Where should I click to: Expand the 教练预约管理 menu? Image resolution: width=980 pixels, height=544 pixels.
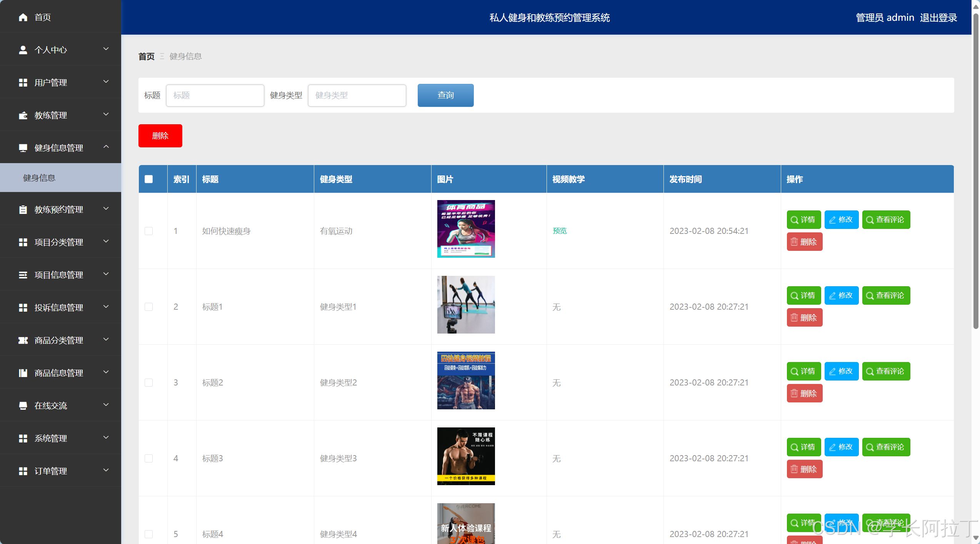pyautogui.click(x=60, y=209)
